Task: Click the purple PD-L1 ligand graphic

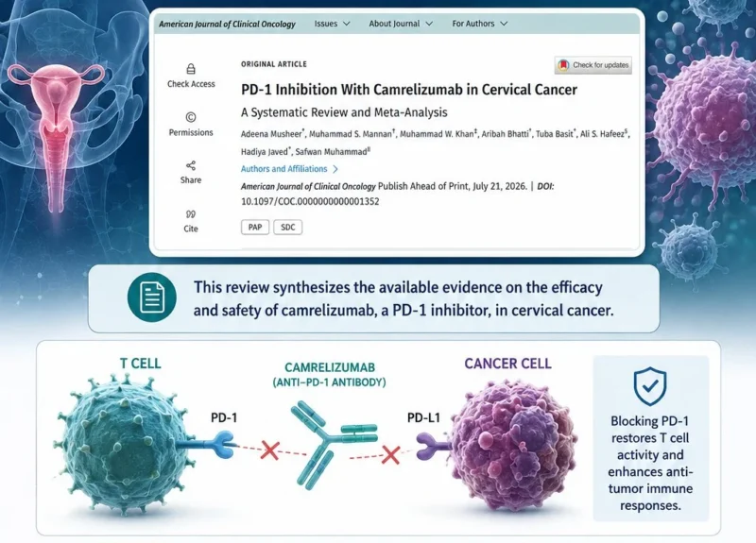Action: click(433, 447)
